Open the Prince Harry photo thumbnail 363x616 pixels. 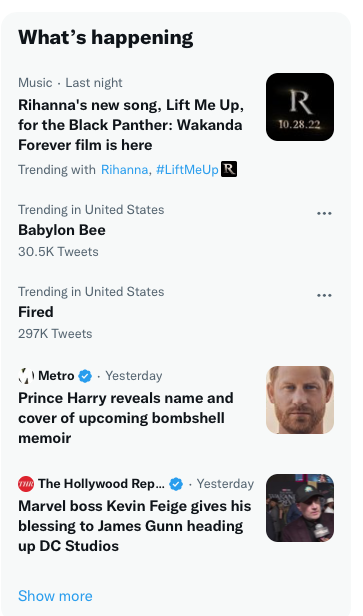click(300, 400)
